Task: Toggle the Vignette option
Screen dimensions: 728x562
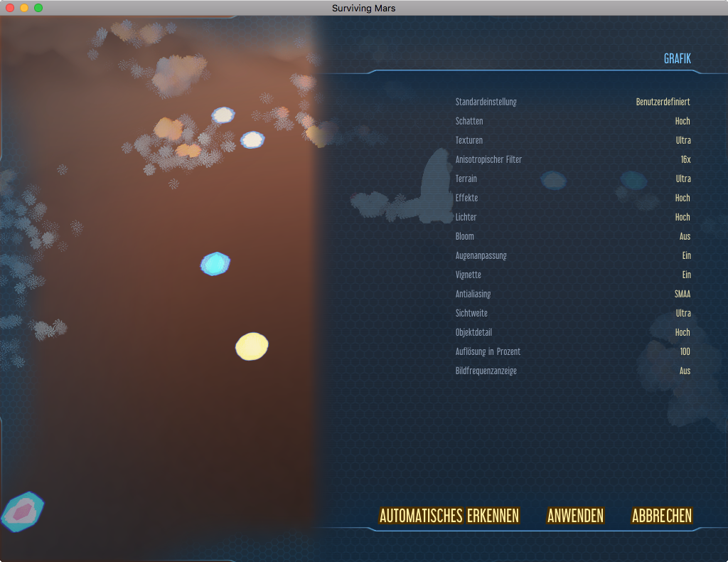Action: click(x=573, y=275)
